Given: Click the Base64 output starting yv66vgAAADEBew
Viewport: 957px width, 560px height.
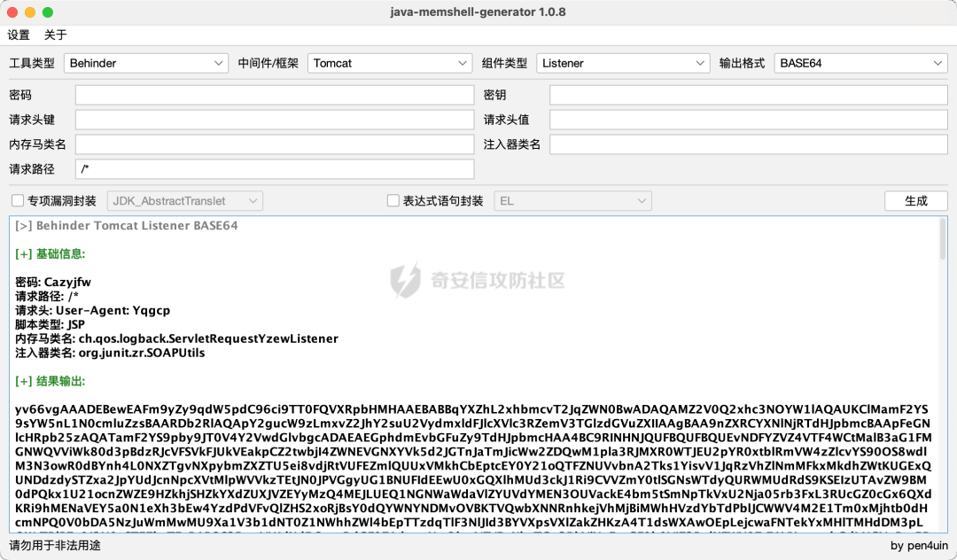Looking at the screenshot, I should tap(473, 466).
